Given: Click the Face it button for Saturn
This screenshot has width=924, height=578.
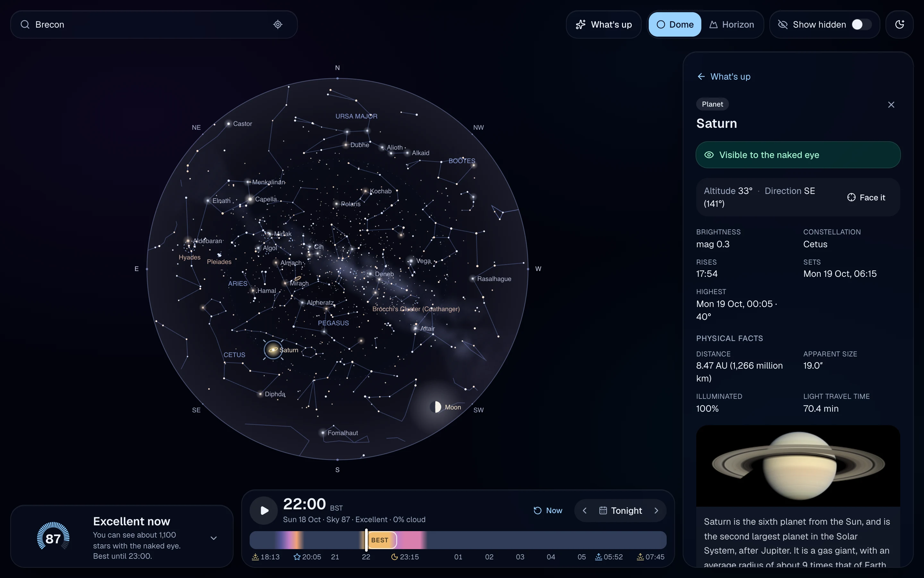Looking at the screenshot, I should pos(866,197).
